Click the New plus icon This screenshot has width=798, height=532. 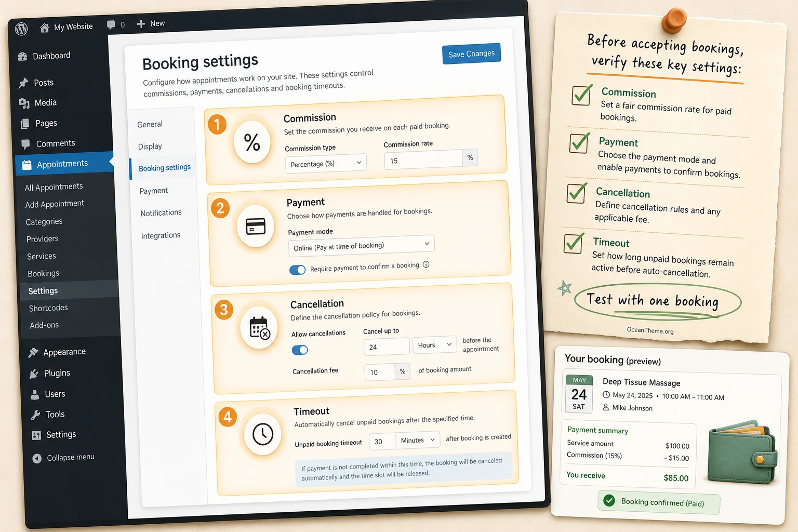pyautogui.click(x=141, y=24)
